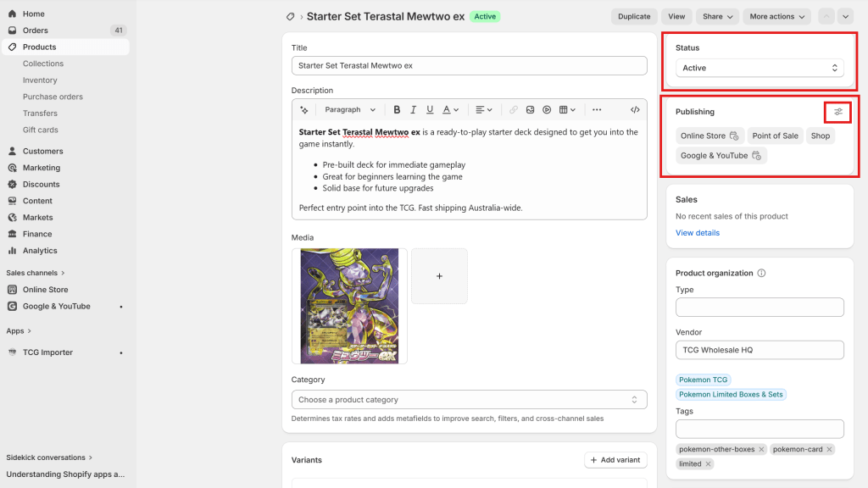Screen dimensions: 868x488
Task: Remove the pokemon-card tag
Action: tap(829, 449)
